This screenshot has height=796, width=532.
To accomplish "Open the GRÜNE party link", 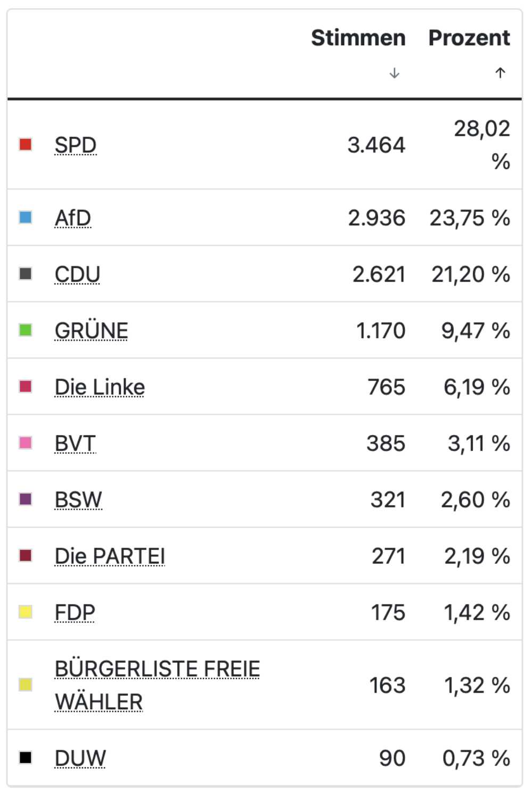I will pyautogui.click(x=92, y=331).
